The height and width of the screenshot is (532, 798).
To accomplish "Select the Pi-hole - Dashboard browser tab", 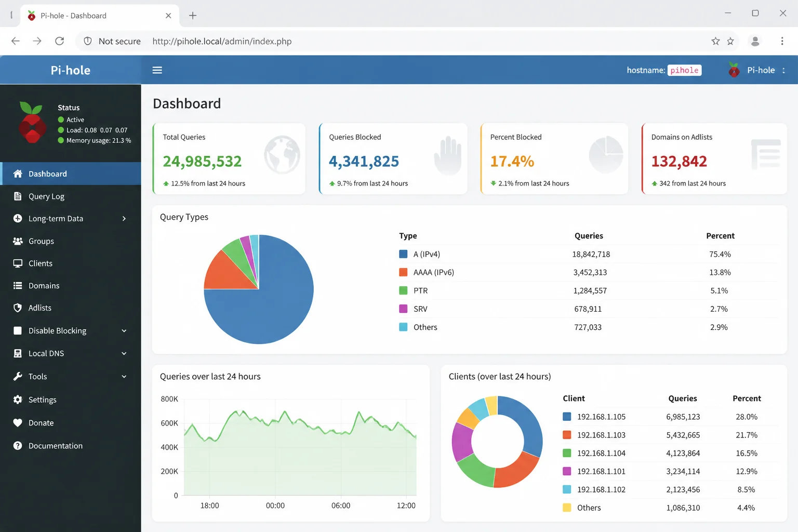I will coord(99,16).
